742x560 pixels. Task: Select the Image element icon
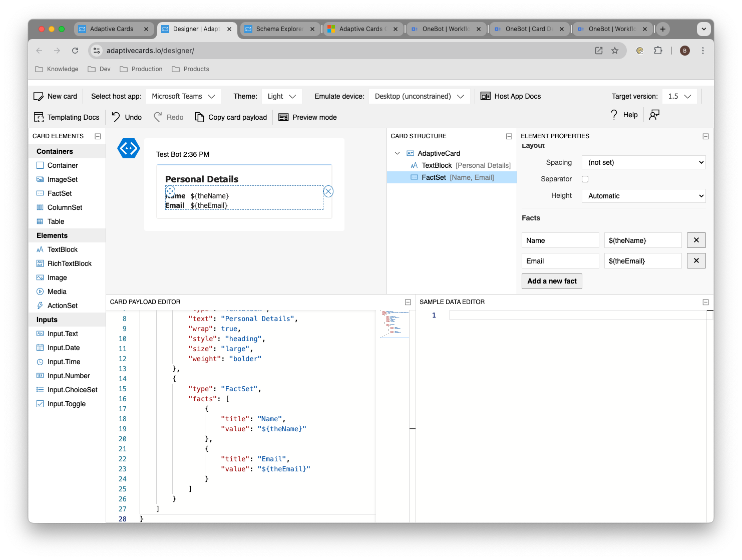click(40, 277)
